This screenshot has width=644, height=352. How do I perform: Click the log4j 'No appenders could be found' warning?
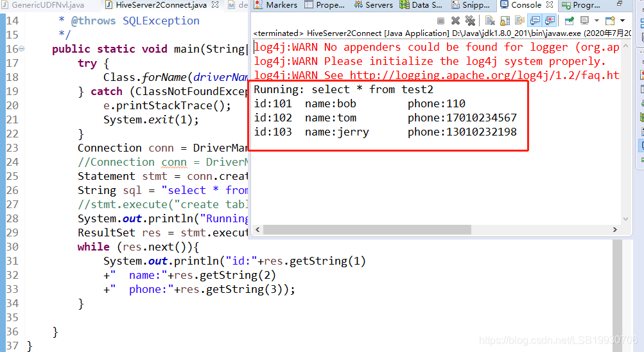(x=436, y=48)
